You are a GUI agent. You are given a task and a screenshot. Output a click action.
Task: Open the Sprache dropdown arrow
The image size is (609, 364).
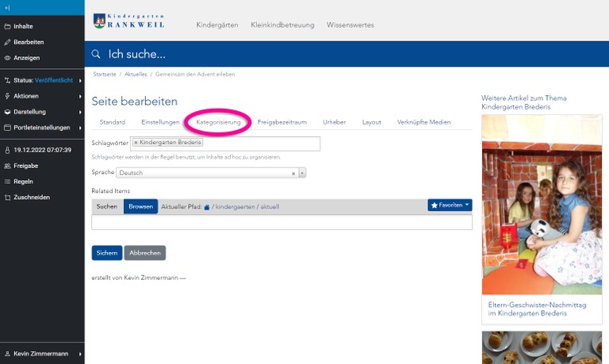tap(303, 173)
